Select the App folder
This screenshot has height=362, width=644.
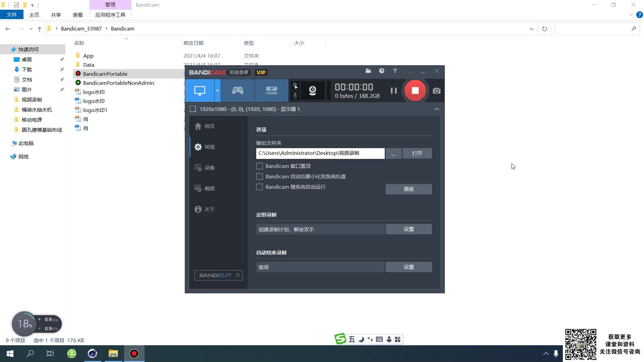[x=88, y=56]
